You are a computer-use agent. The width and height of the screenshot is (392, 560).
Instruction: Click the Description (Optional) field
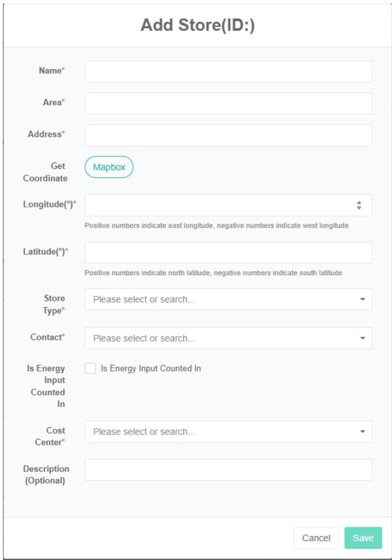pos(229,470)
